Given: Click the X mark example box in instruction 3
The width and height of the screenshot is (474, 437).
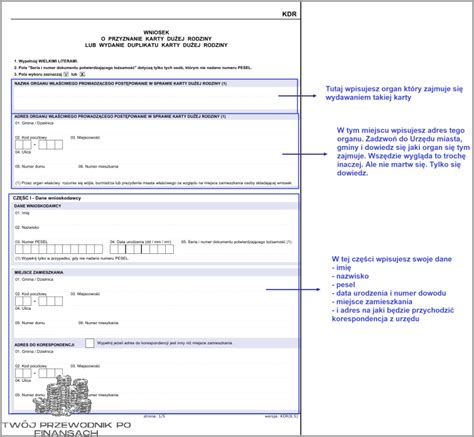Looking at the screenshot, I should (x=82, y=74).
